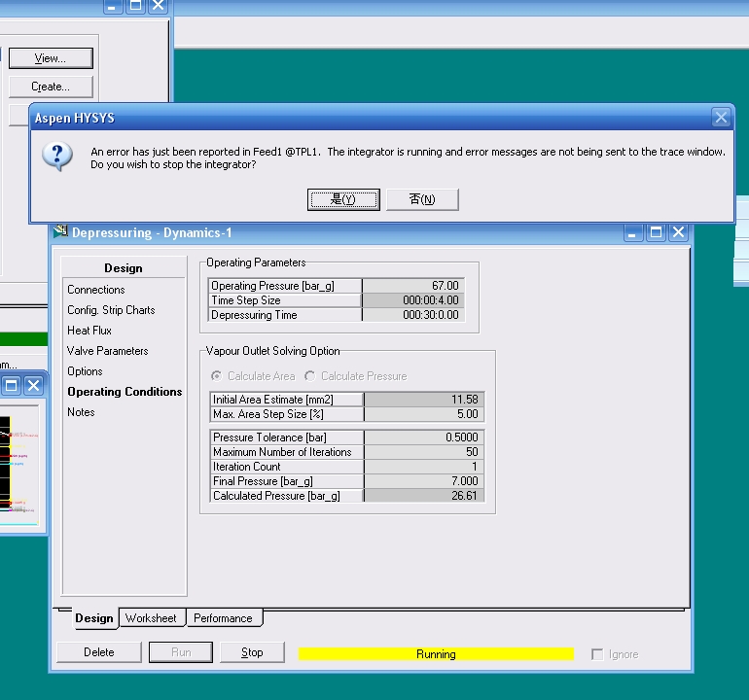Screen dimensions: 749x700
Task: Maximize the Depressuring - Dynamics-1 window
Action: click(x=656, y=233)
